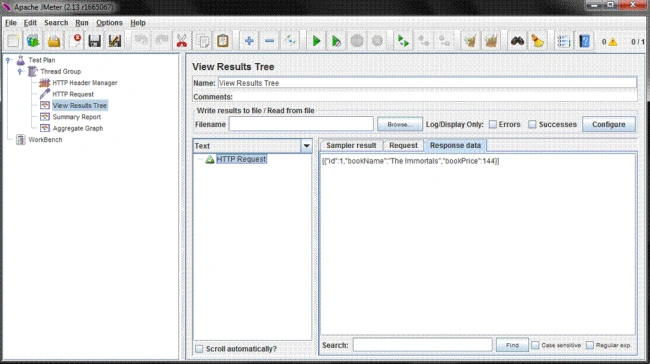Image resolution: width=650 pixels, height=364 pixels.
Task: Click the New test plan icon
Action: coord(13,41)
